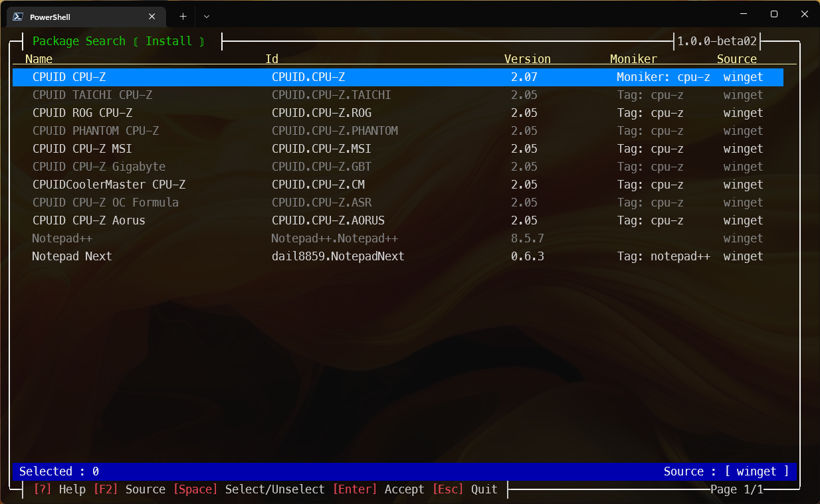Click the id CPUID.CPU-Z.GBT
This screenshot has height=504, width=820.
[322, 167]
